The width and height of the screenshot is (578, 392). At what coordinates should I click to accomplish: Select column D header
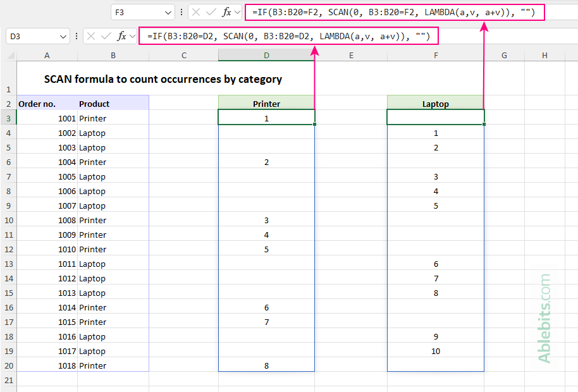point(266,55)
